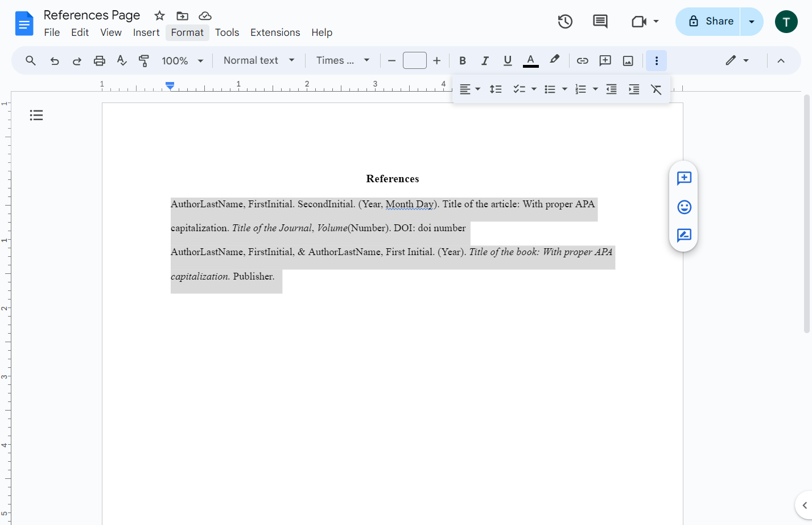Open the highlight color picker

(554, 60)
